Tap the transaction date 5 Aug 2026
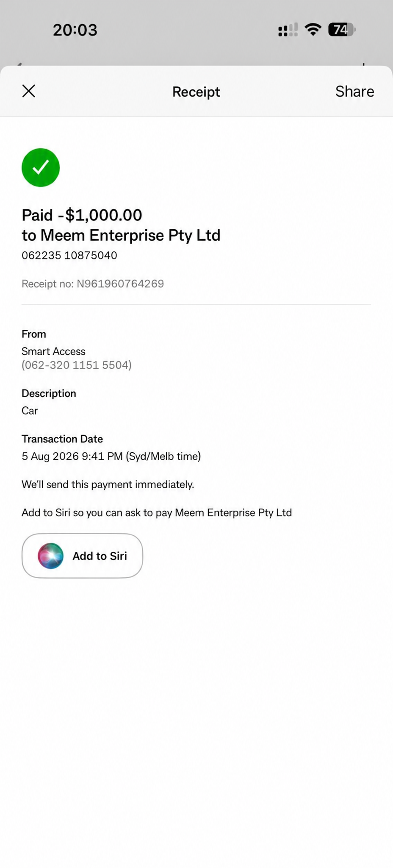393x868 pixels. [x=50, y=456]
